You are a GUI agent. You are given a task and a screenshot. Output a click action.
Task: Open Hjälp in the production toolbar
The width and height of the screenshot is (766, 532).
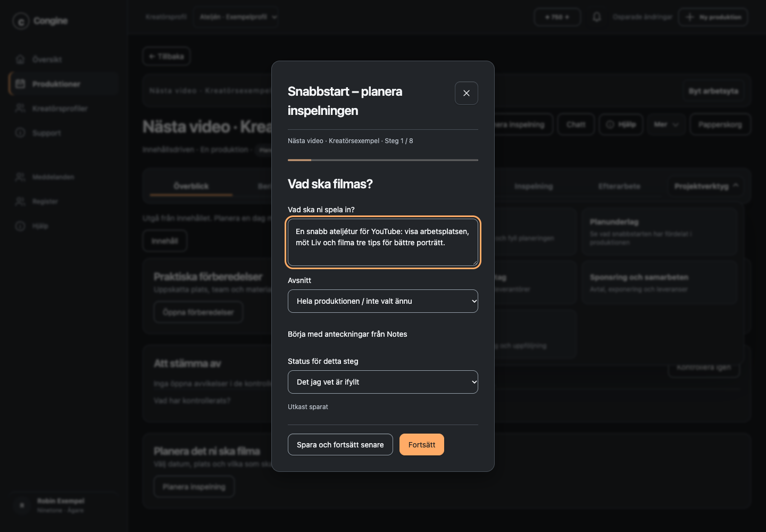point(621,124)
